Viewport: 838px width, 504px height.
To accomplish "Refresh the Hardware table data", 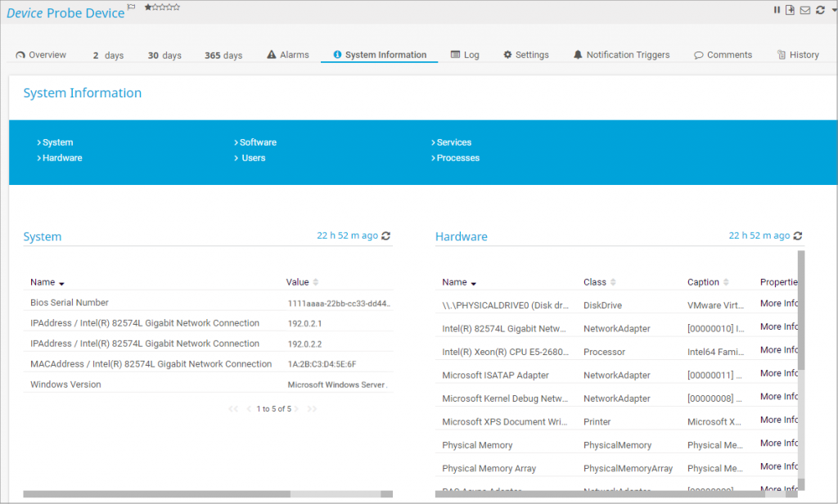I will click(x=797, y=235).
